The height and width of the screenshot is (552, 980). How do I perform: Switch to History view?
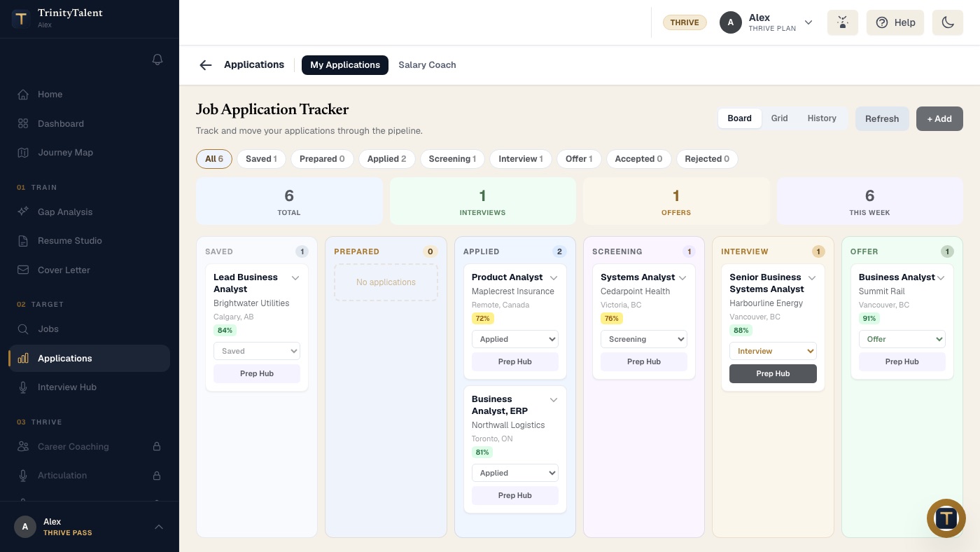click(822, 118)
